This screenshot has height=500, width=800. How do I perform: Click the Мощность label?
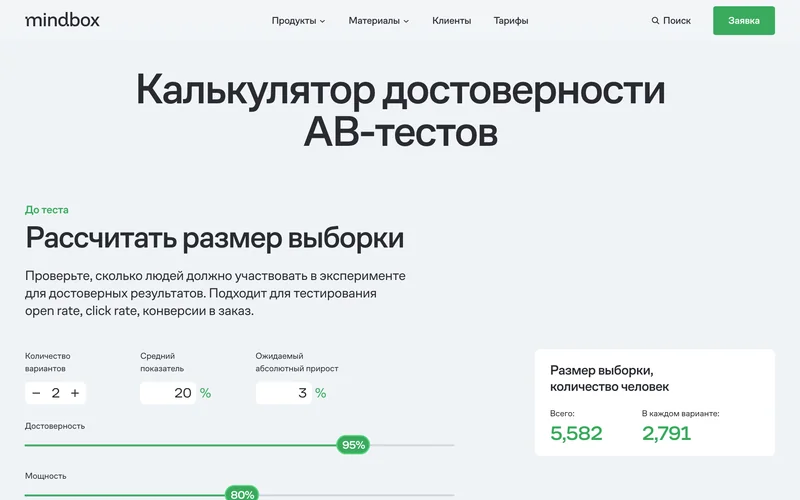[x=45, y=476]
